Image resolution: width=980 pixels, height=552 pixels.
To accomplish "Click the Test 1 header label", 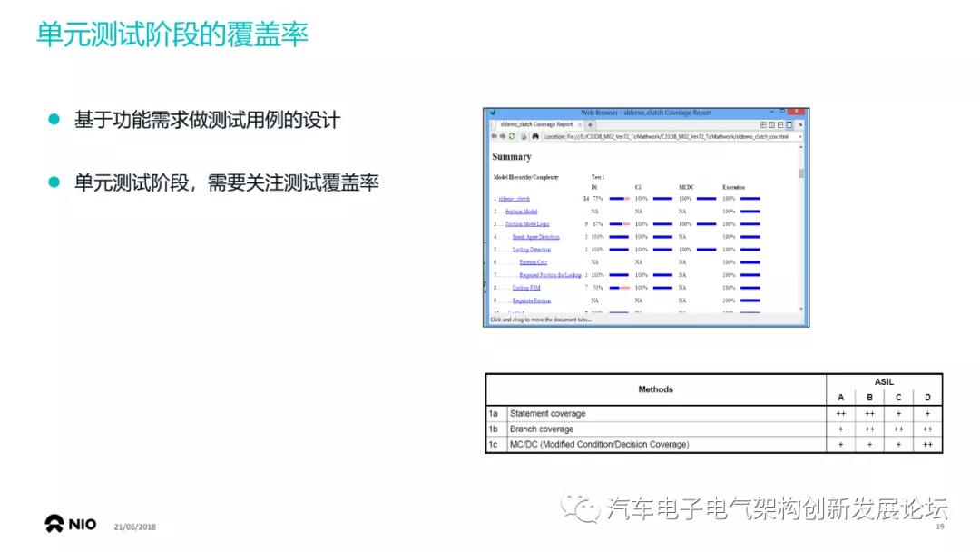I will point(597,178).
